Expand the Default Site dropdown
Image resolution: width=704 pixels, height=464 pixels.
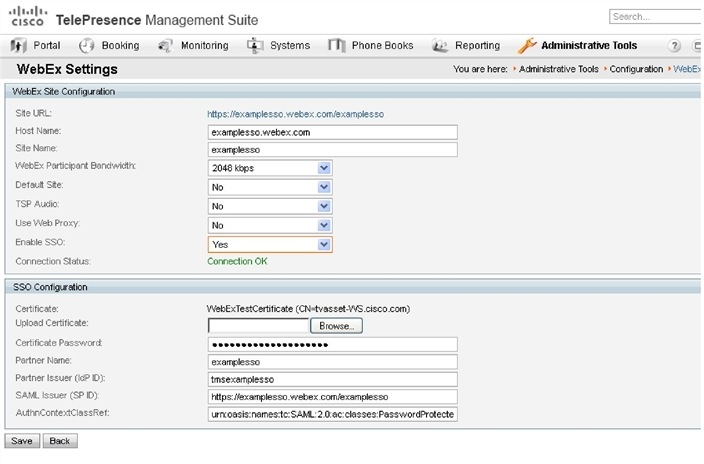click(x=324, y=187)
